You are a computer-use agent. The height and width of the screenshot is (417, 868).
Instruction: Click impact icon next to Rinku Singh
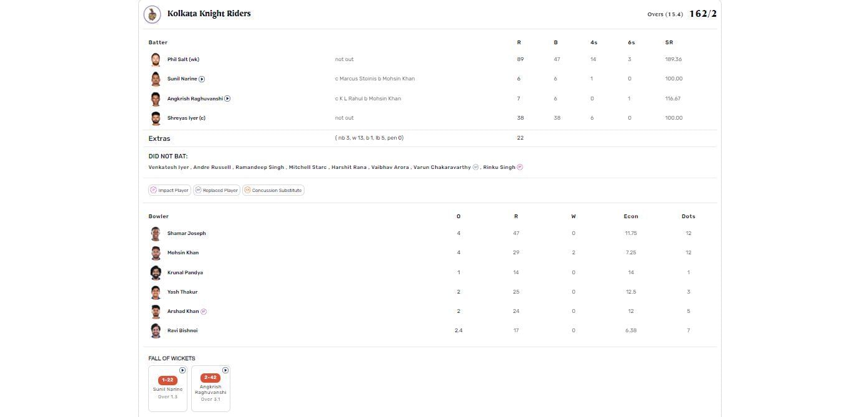(520, 167)
